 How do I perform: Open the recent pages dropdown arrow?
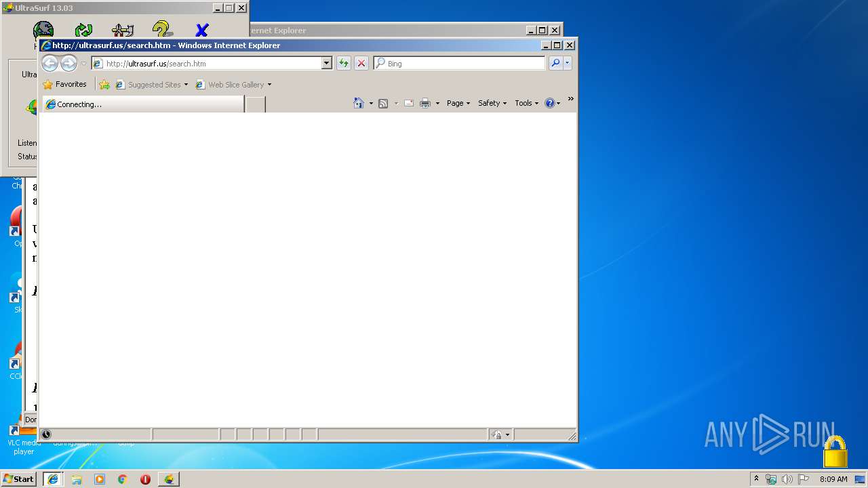click(83, 63)
